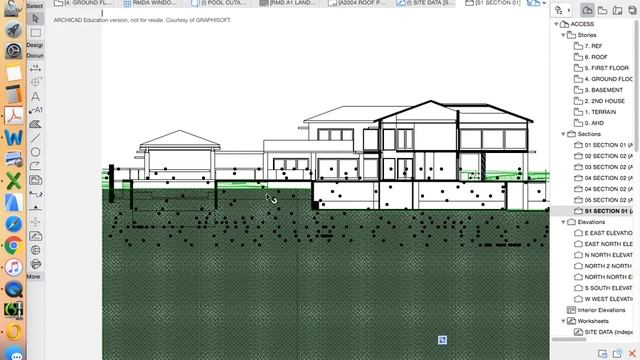Image resolution: width=640 pixels, height=360 pixels.
Task: Collapse the Stories folder
Action: (x=563, y=35)
